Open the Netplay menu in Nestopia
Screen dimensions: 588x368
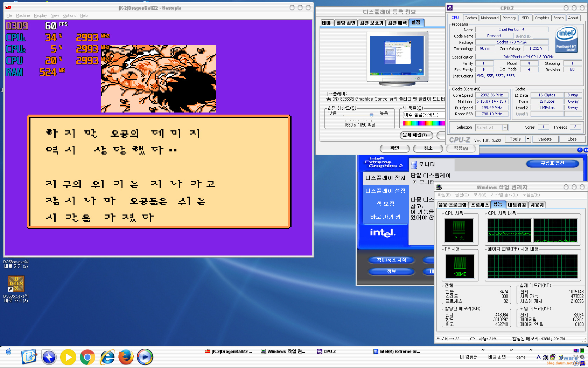coord(40,15)
